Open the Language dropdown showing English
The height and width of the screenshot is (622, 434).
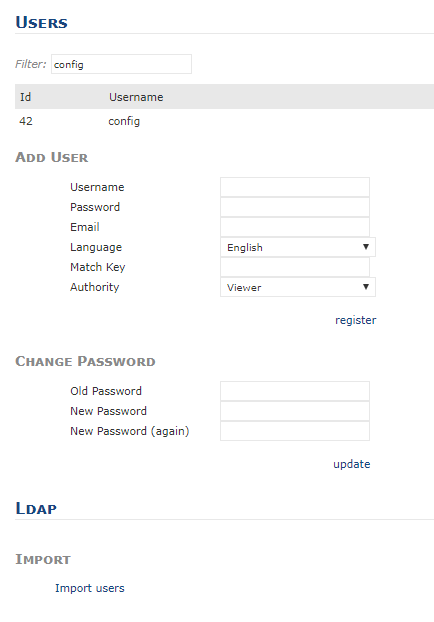click(x=298, y=247)
